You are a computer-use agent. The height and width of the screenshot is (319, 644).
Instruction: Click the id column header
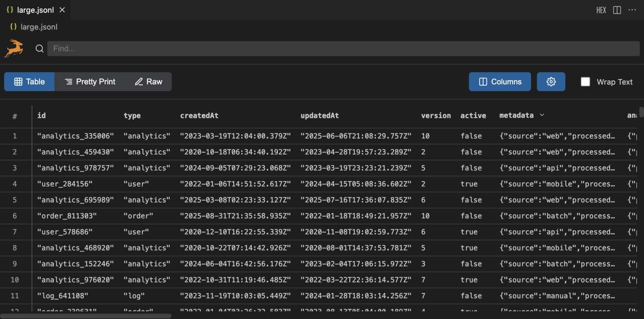pyautogui.click(x=41, y=115)
